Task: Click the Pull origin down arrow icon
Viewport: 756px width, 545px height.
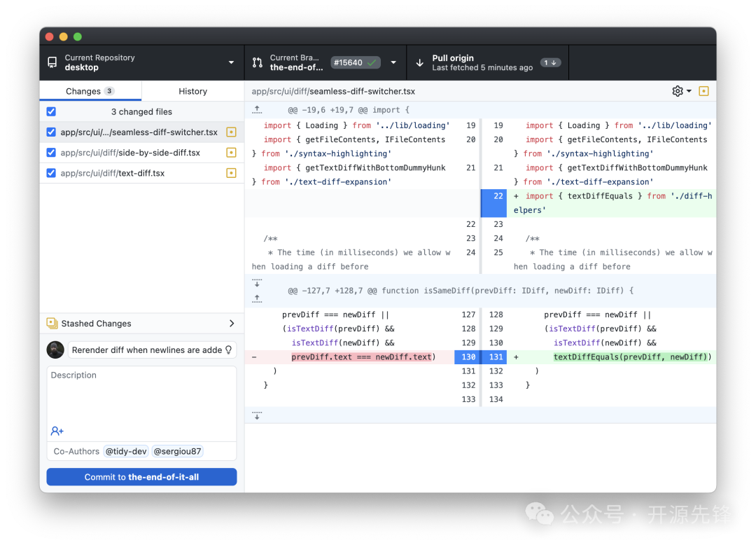Action: 419,63
